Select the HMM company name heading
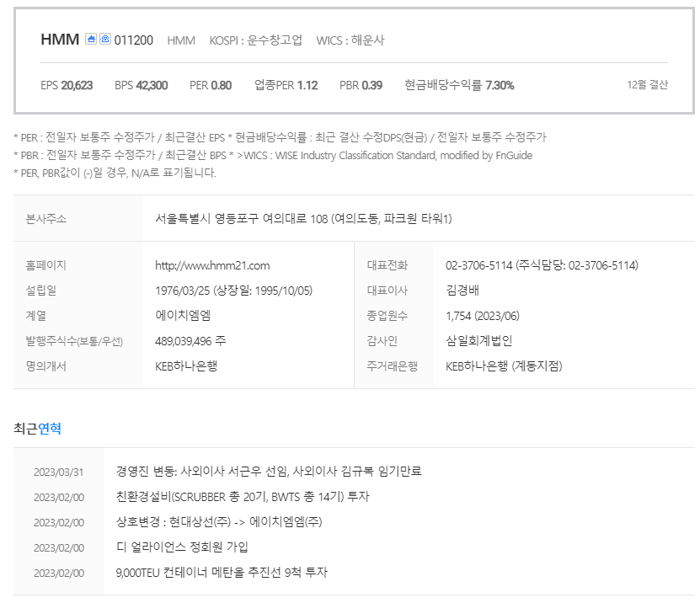The height and width of the screenshot is (603, 700). [60, 40]
